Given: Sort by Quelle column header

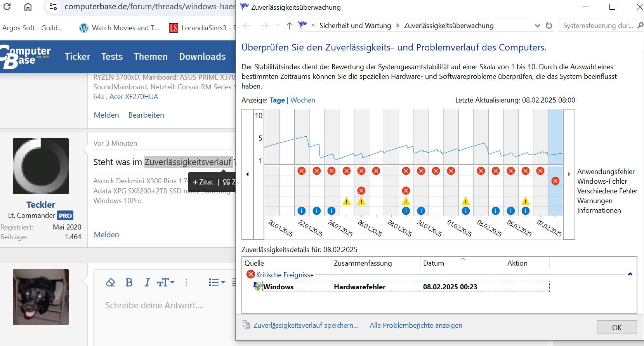Looking at the screenshot, I should click(254, 263).
